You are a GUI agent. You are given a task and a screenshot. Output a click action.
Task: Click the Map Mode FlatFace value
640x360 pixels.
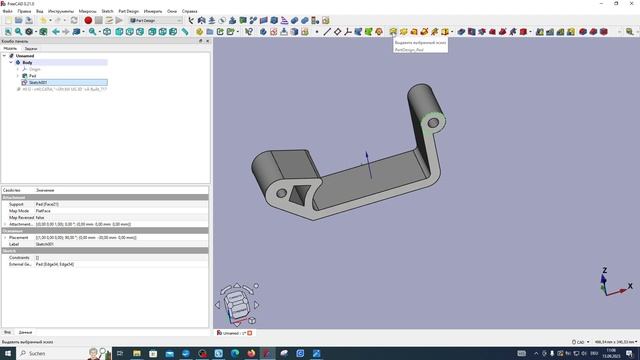click(x=121, y=211)
